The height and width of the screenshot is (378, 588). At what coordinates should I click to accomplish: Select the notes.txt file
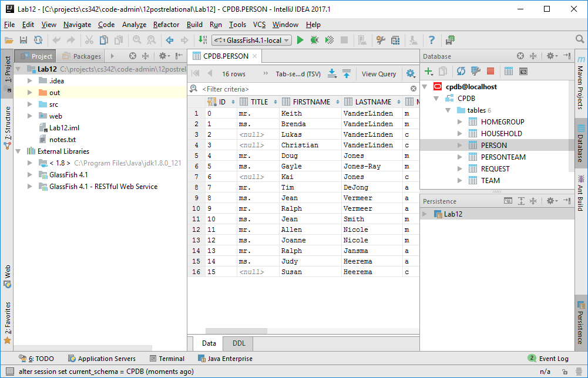[62, 139]
